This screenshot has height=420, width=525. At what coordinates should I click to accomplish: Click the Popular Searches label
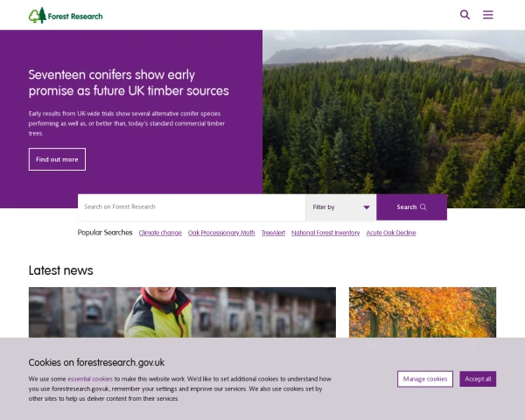(x=105, y=233)
